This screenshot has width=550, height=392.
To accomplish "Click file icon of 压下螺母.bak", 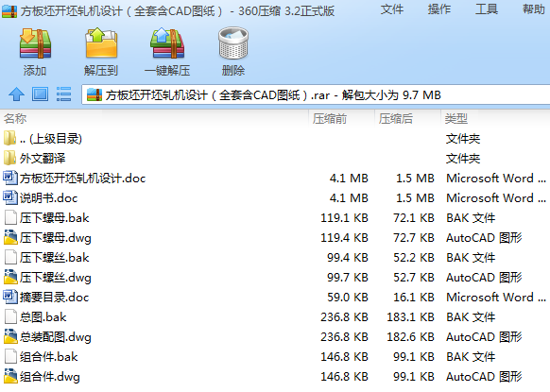I will point(10,218).
